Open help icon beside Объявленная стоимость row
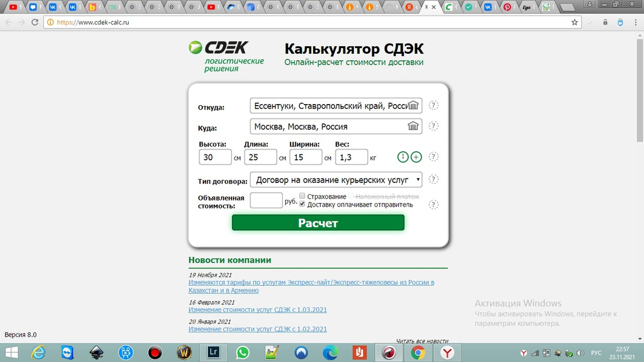Image resolution: width=644 pixels, height=362 pixels. point(434,204)
